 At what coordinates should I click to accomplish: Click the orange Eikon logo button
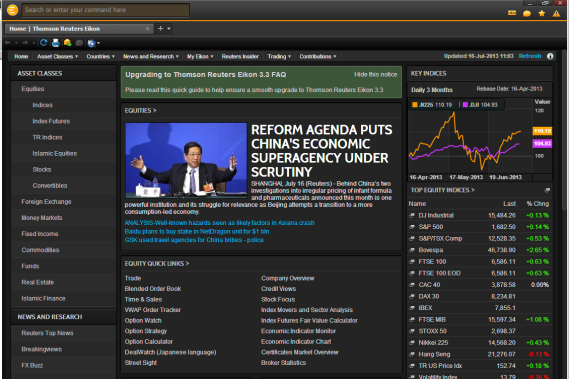(12, 10)
